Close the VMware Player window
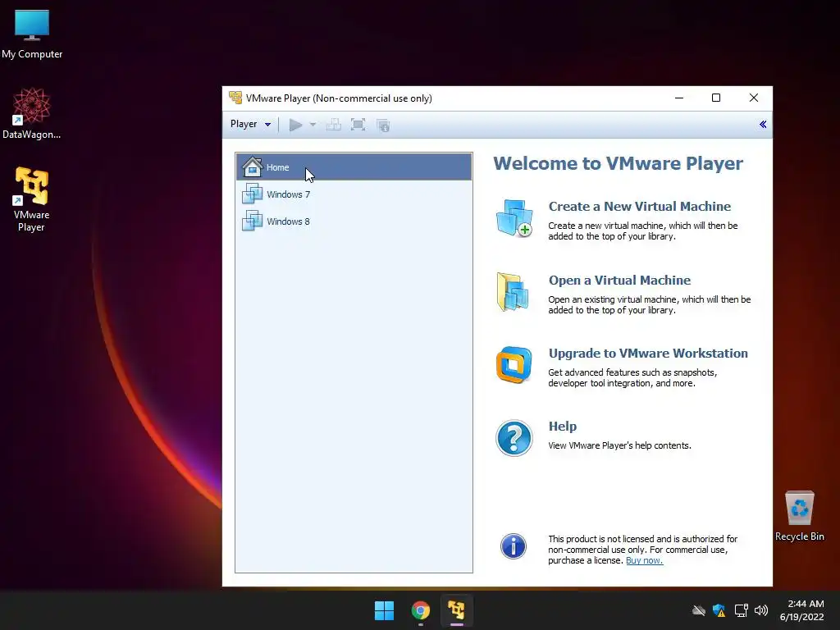This screenshot has width=840, height=630. coord(754,98)
